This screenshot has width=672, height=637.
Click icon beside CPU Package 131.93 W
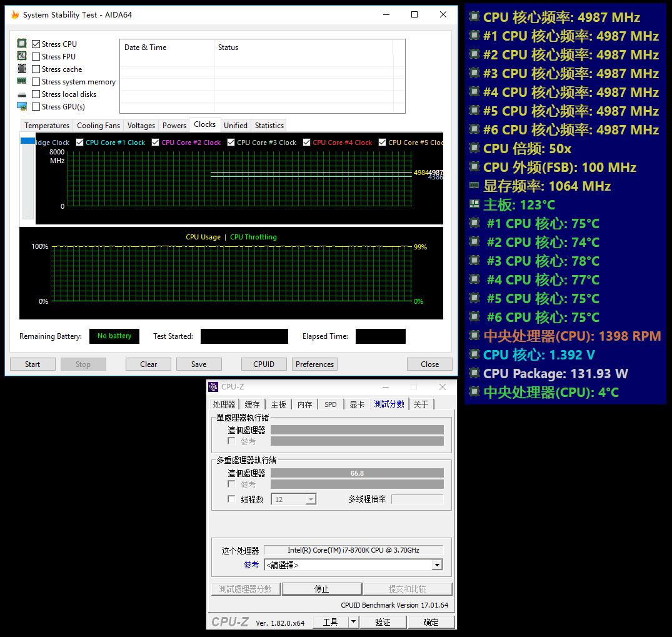click(x=474, y=373)
